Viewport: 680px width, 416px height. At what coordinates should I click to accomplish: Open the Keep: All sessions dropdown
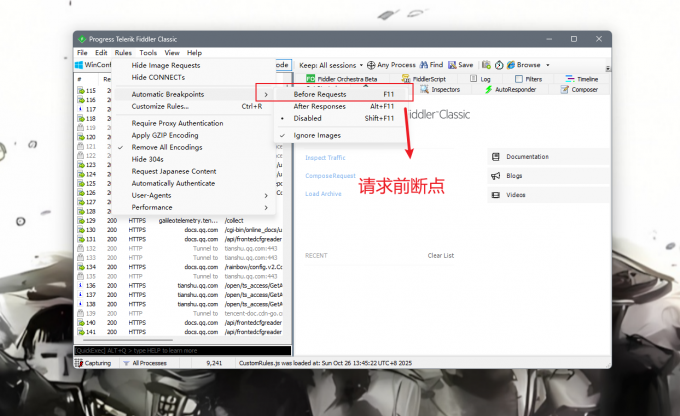(x=330, y=64)
